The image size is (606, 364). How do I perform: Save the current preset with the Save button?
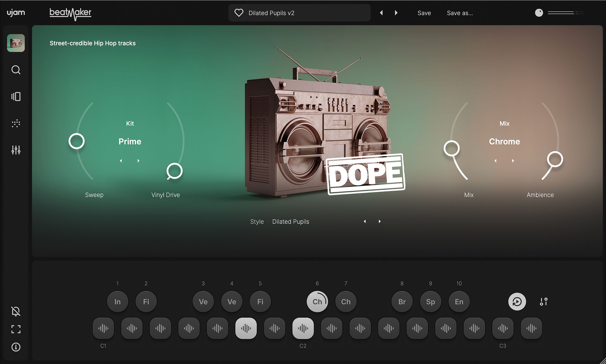[x=424, y=13]
